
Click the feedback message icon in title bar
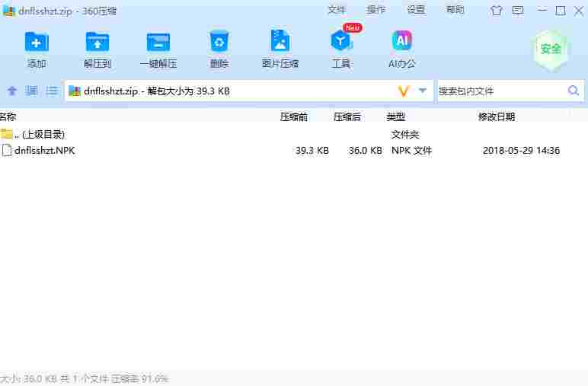518,11
